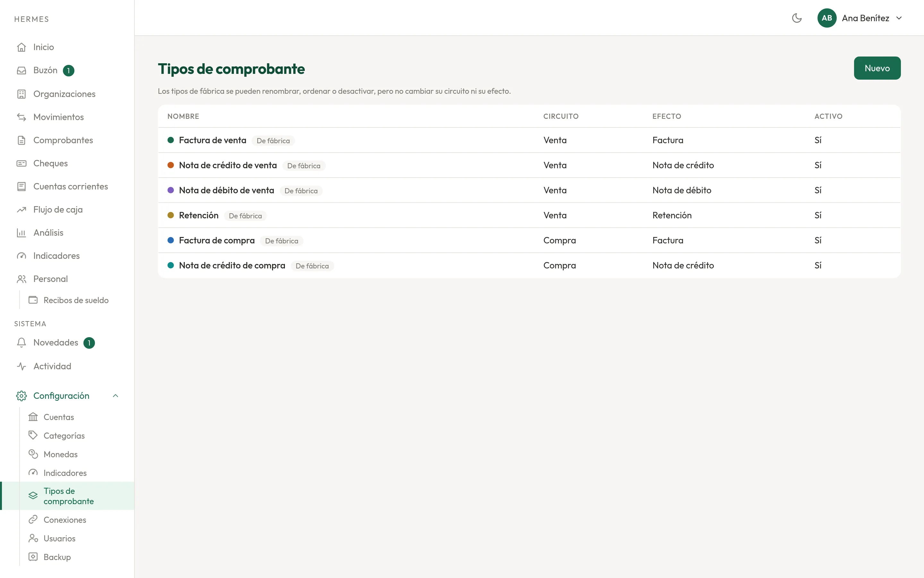Toggle dark mode with the moon icon
This screenshot has width=924, height=578.
(x=797, y=18)
